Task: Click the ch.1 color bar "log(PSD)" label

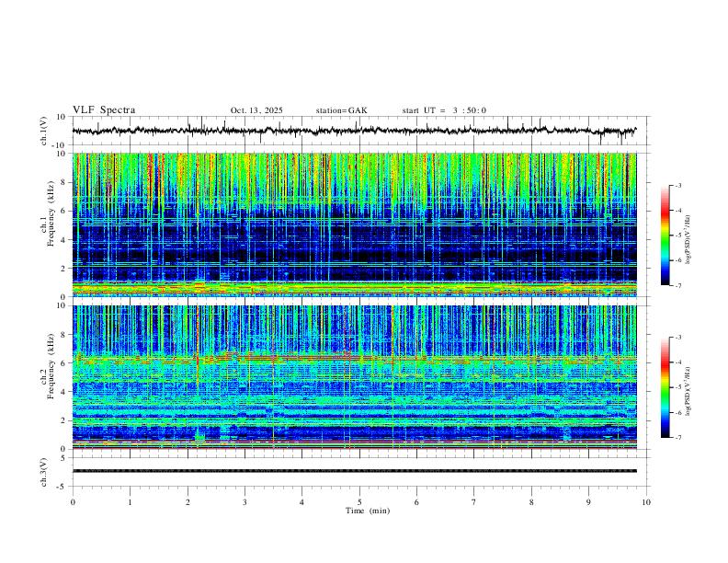Action: point(689,240)
